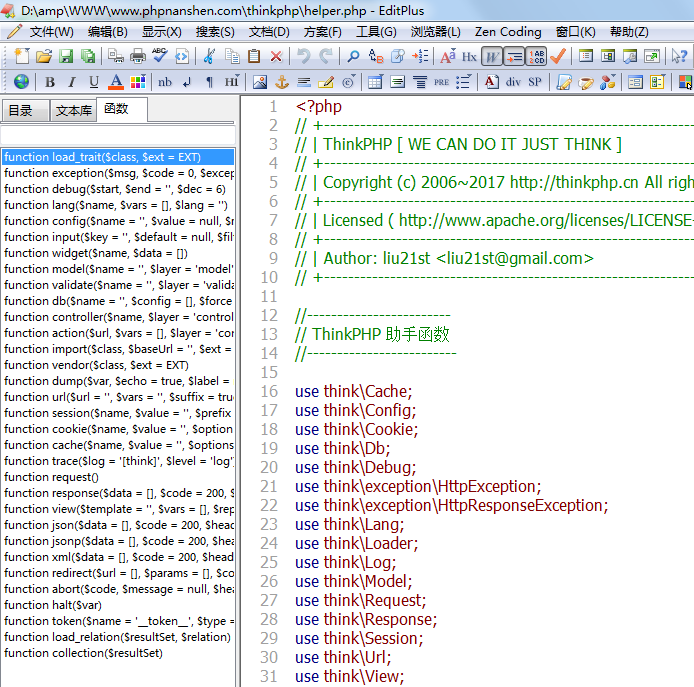
Task: Click code line use think\View;
Action: click(x=350, y=676)
